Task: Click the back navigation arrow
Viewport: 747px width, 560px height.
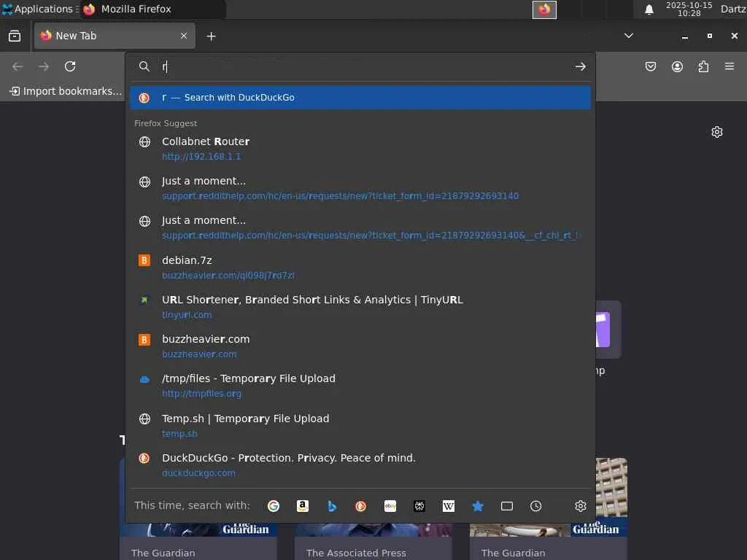Action: tap(18, 66)
